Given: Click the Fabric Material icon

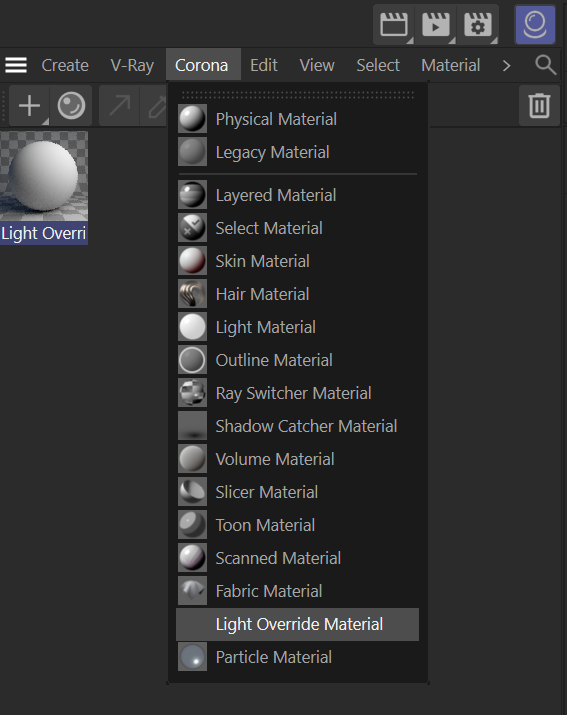Looking at the screenshot, I should (192, 591).
